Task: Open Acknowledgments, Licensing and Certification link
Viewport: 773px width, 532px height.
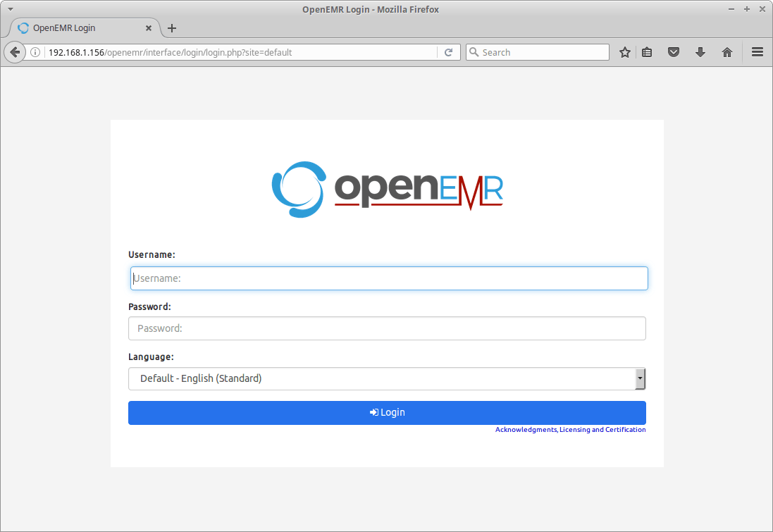Action: (570, 429)
